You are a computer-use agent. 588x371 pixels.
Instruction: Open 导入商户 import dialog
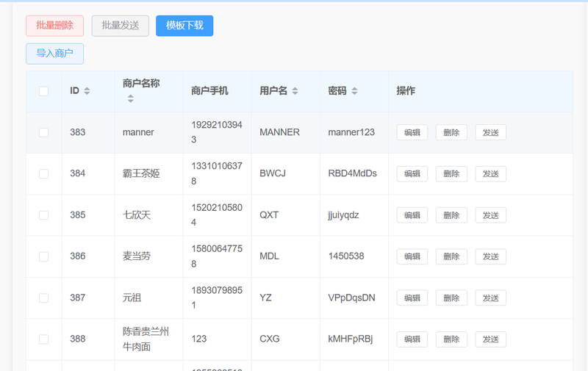point(54,54)
